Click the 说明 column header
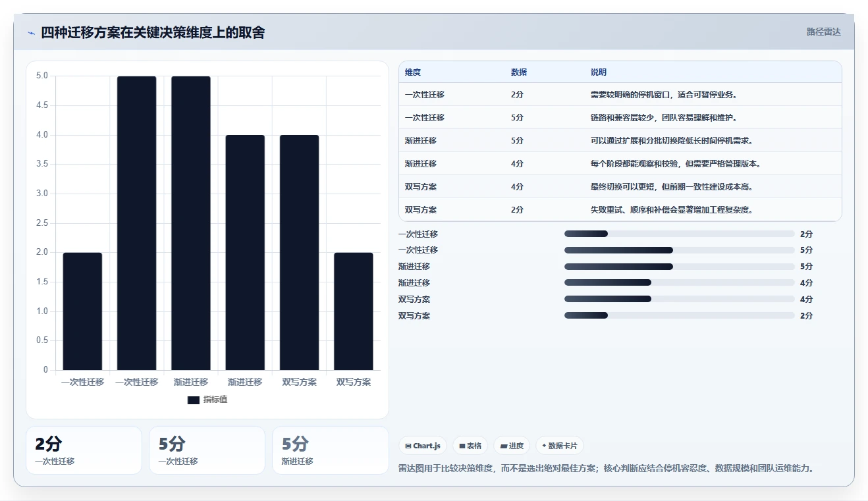This screenshot has height=501, width=868. click(599, 72)
